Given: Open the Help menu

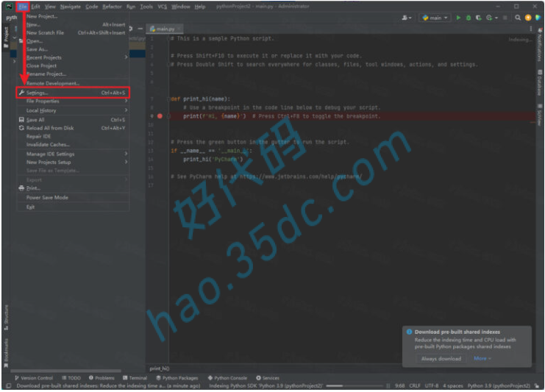Looking at the screenshot, I should 199,7.
